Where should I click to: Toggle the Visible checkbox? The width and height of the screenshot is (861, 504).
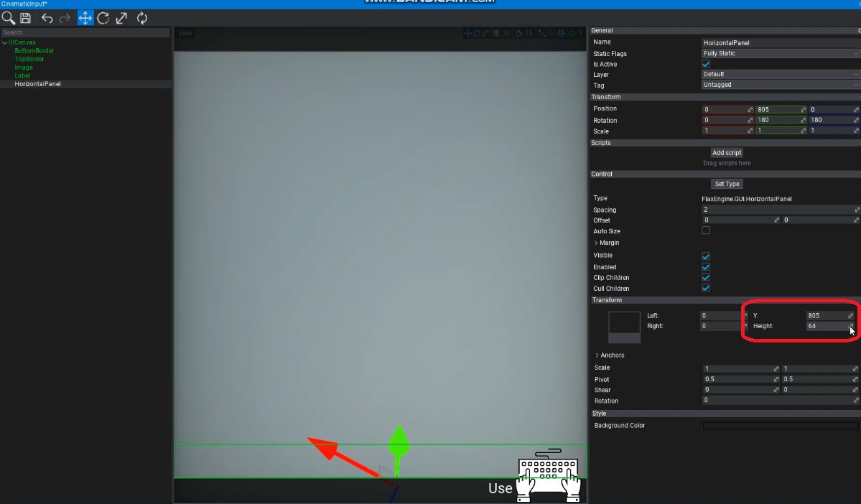[x=706, y=256]
